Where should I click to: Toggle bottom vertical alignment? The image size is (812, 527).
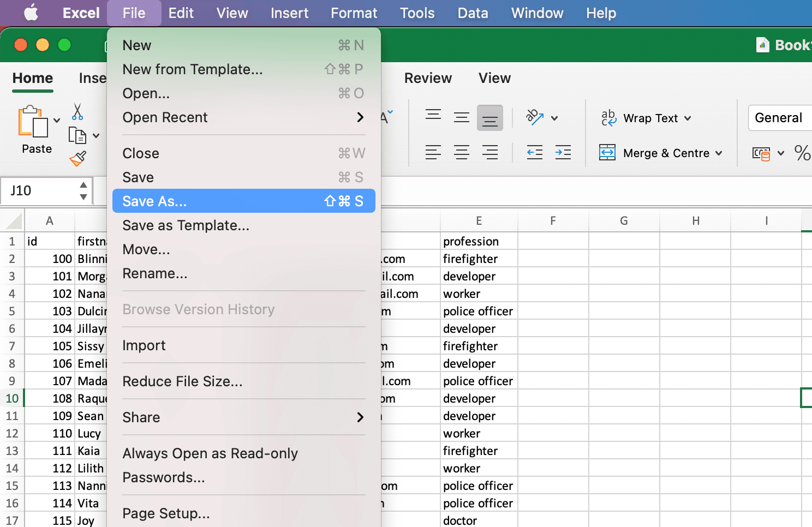[490, 118]
